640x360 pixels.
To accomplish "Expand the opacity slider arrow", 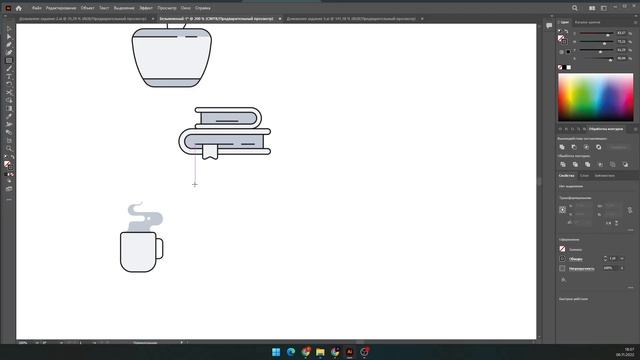I will [622, 269].
